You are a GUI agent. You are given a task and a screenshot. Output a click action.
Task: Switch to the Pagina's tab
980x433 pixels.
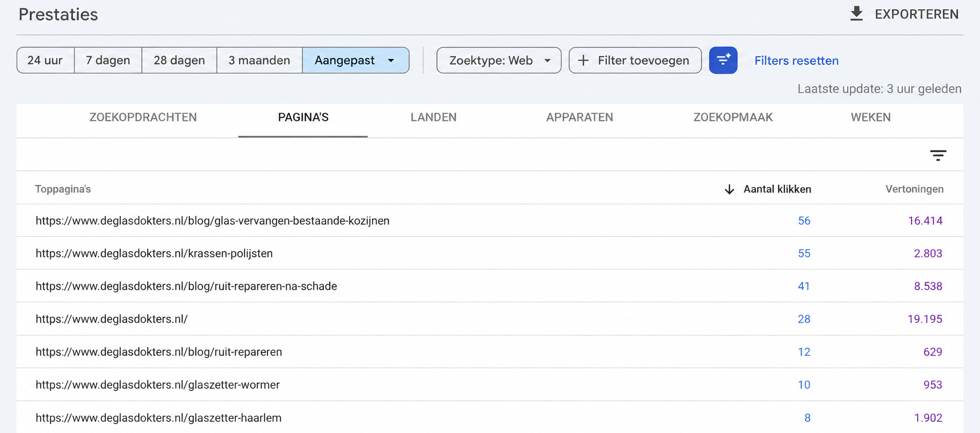(303, 117)
